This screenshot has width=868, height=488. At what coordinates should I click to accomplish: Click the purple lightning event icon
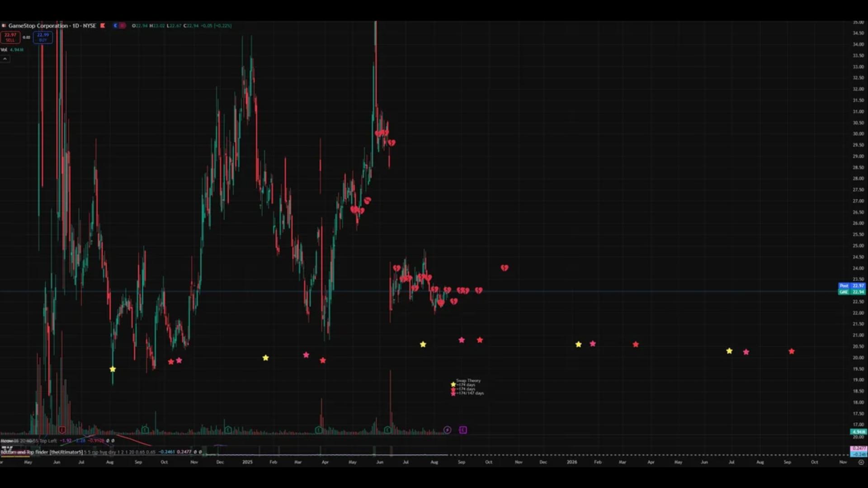pyautogui.click(x=447, y=430)
